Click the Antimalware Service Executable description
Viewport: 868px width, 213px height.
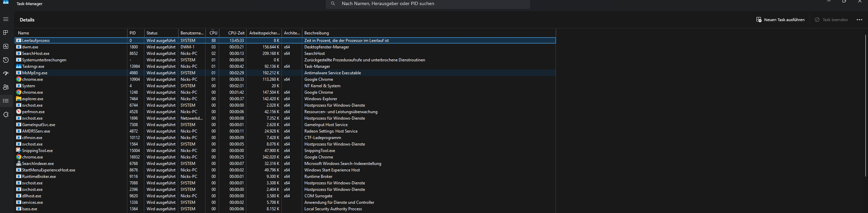(333, 73)
